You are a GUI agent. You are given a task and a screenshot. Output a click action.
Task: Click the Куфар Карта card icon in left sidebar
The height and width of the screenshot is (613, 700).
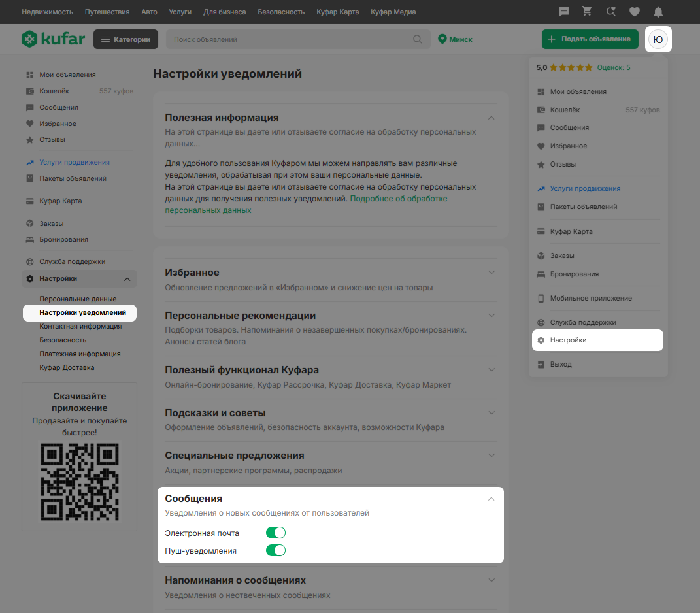[x=30, y=201]
